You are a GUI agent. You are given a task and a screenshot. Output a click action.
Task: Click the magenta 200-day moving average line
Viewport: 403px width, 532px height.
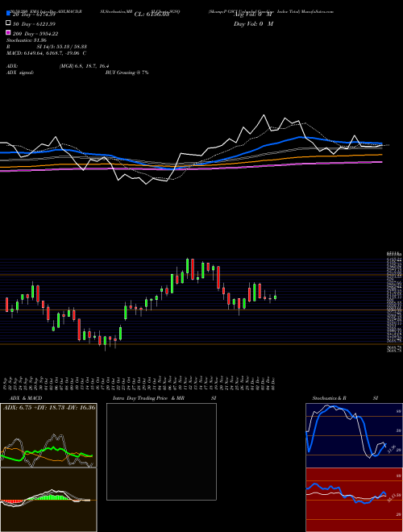(x=190, y=167)
